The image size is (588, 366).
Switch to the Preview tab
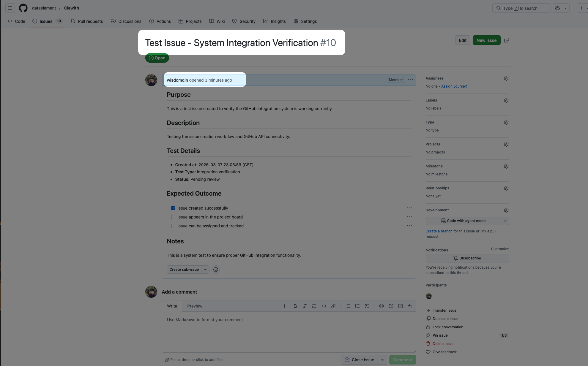pos(195,306)
